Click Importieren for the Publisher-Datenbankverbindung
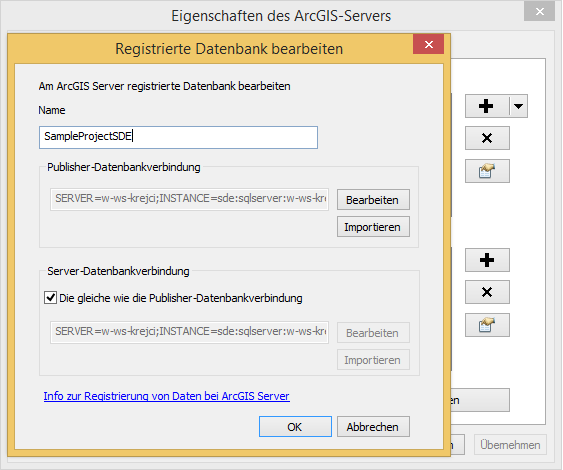Image resolution: width=563 pixels, height=470 pixels. [x=373, y=227]
